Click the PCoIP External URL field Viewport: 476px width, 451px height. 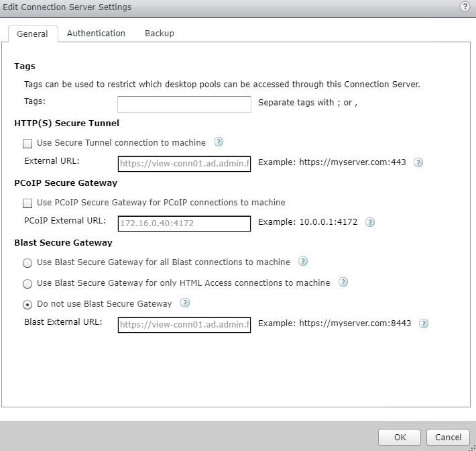point(184,223)
